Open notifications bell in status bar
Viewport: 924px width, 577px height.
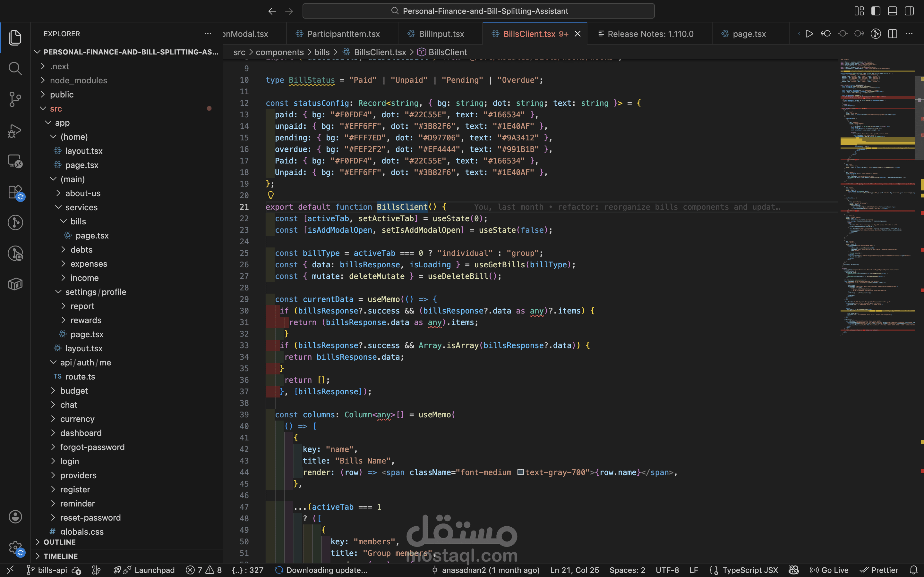[x=914, y=570]
